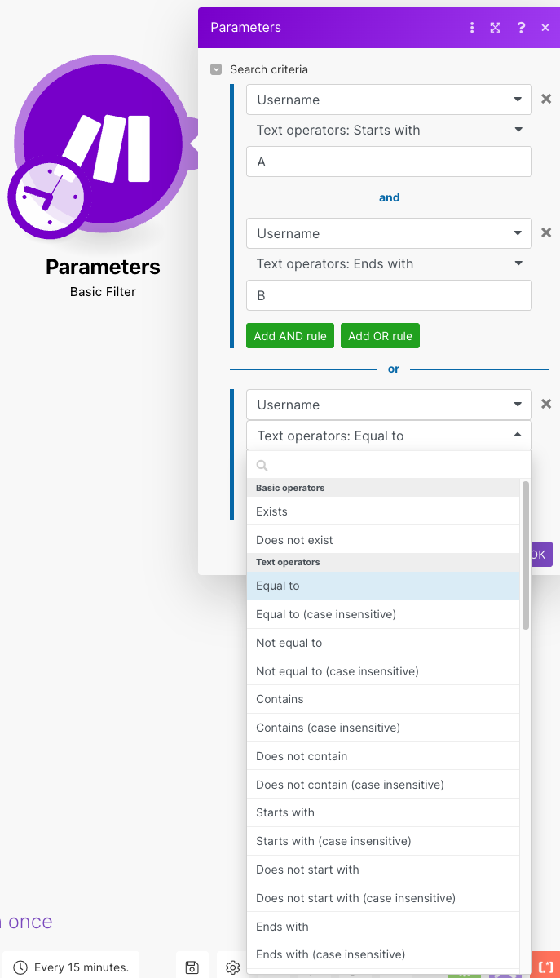Screen dimensions: 560x978
Task: Click the Add AND rule button
Action: pos(290,335)
